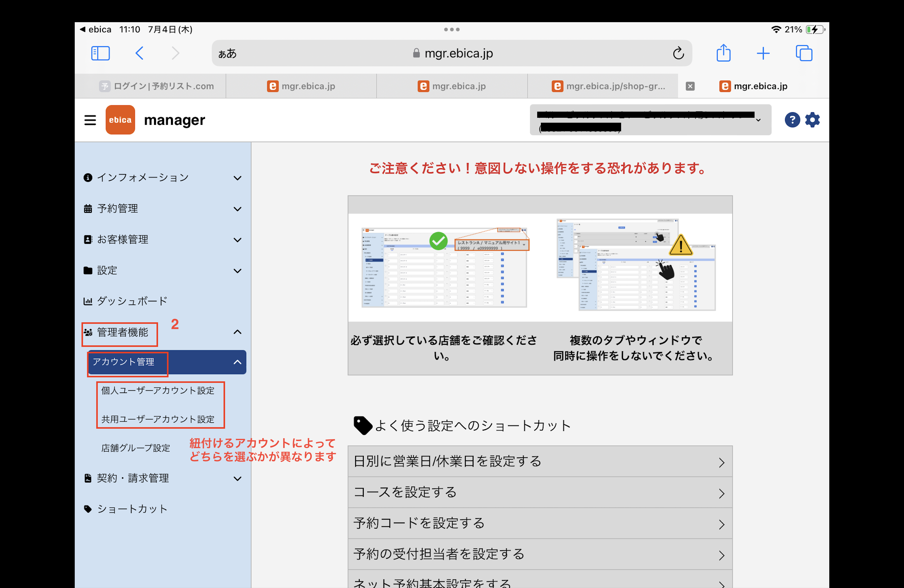904x588 pixels.
Task: Open the Safari share sheet icon
Action: (723, 52)
